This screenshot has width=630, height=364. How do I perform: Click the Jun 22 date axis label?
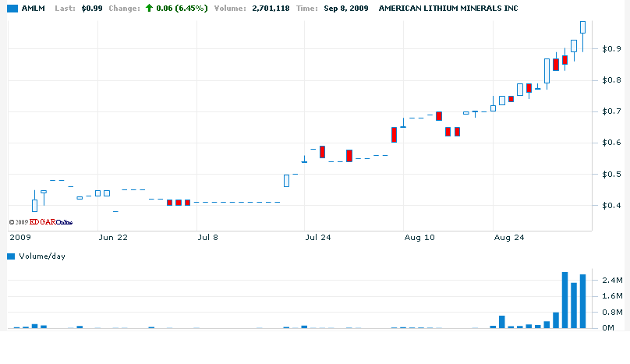point(113,238)
